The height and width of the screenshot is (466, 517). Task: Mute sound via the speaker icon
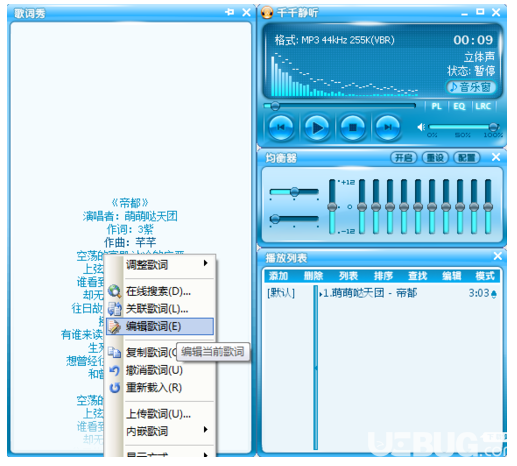[x=421, y=127]
